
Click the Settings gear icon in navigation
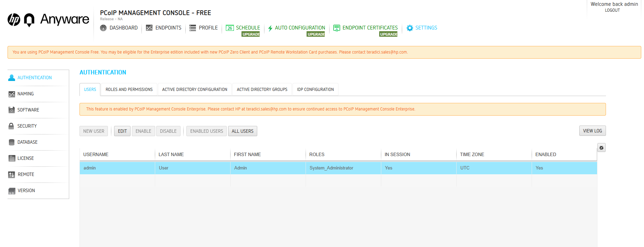pyautogui.click(x=410, y=28)
